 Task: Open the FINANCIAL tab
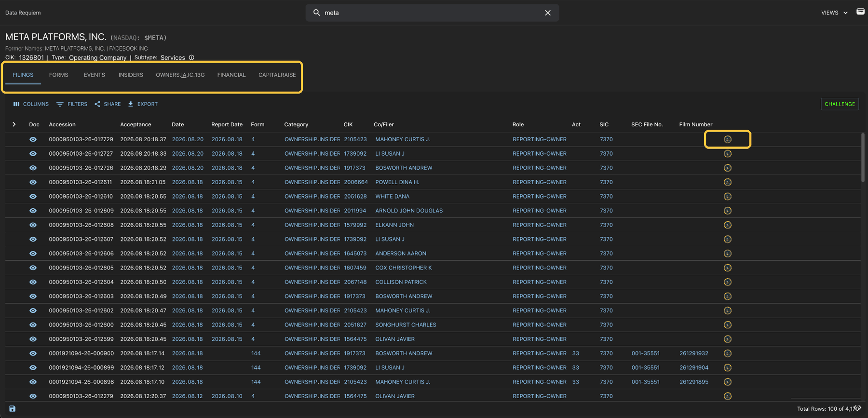coord(231,75)
